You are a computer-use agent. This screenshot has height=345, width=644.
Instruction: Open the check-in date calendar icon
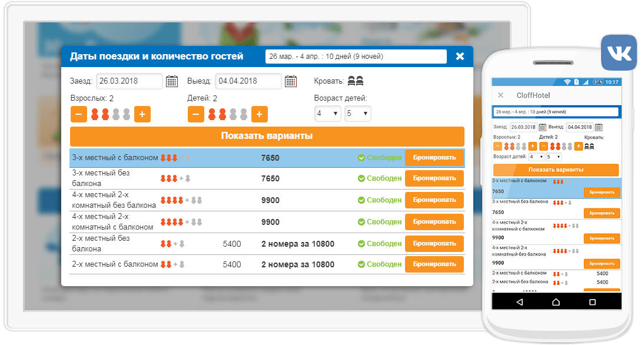point(172,81)
